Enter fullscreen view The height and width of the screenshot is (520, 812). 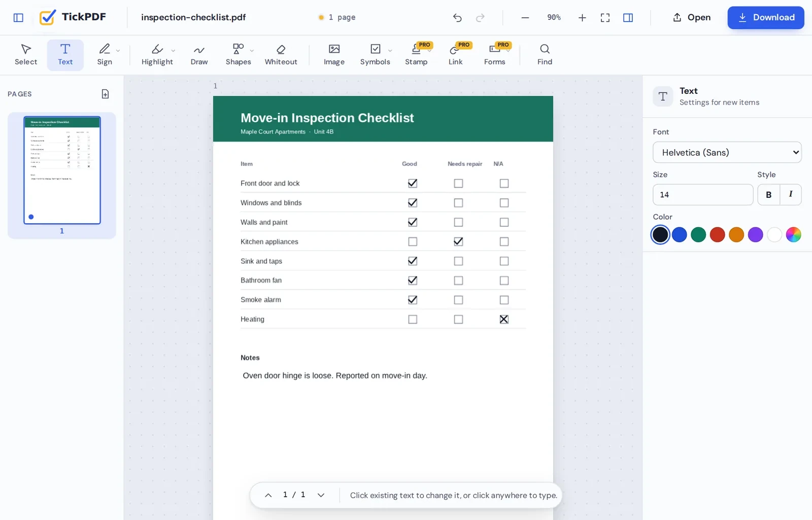click(x=605, y=18)
